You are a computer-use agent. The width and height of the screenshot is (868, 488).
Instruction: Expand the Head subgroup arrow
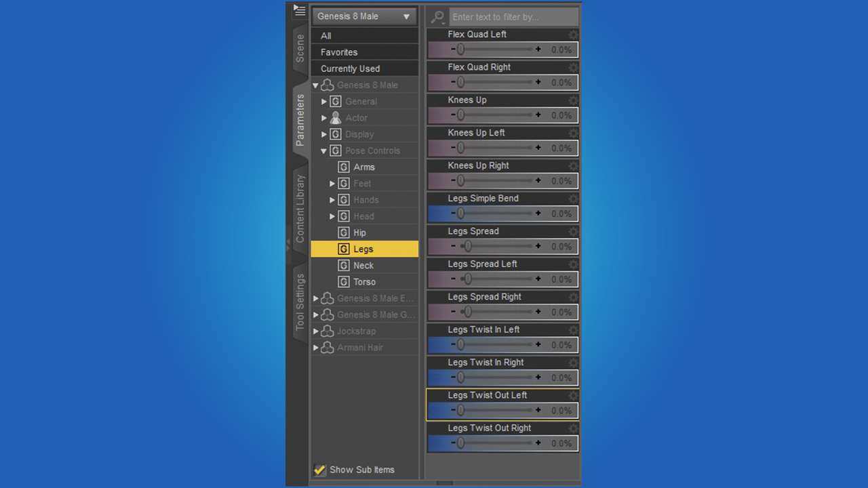click(332, 216)
